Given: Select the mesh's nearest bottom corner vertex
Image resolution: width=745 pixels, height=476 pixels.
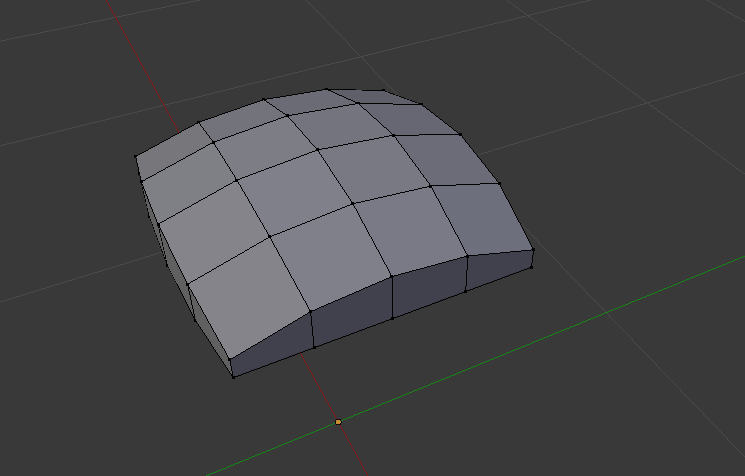Looking at the screenshot, I should pyautogui.click(x=233, y=377).
